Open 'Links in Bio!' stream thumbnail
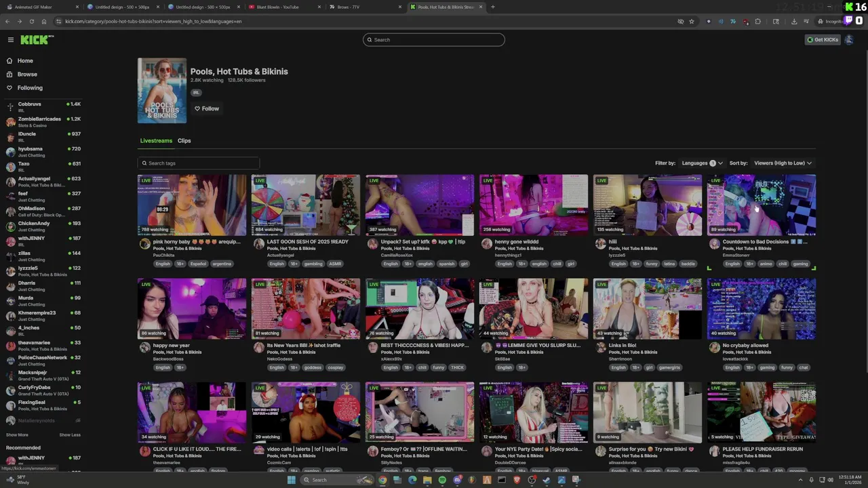The height and width of the screenshot is (488, 868). [x=648, y=308]
